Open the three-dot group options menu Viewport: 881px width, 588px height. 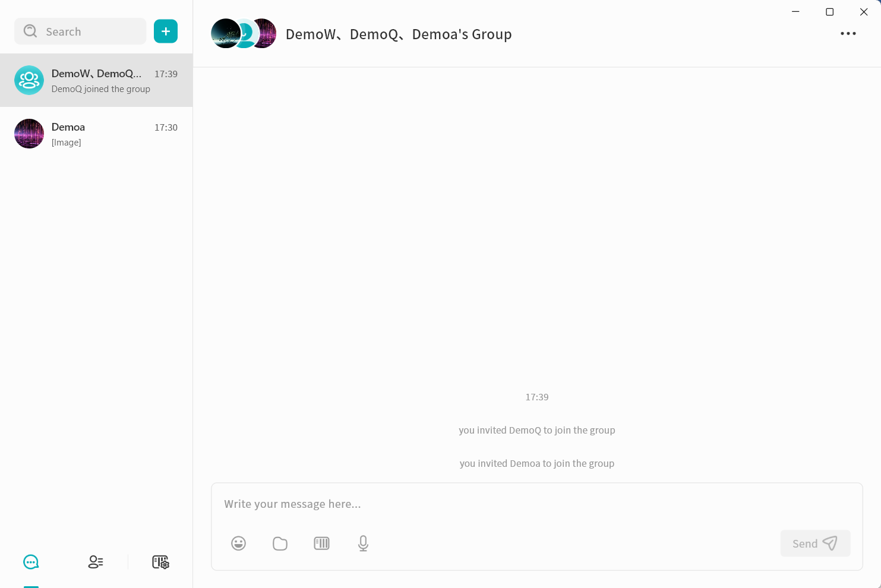pos(848,34)
